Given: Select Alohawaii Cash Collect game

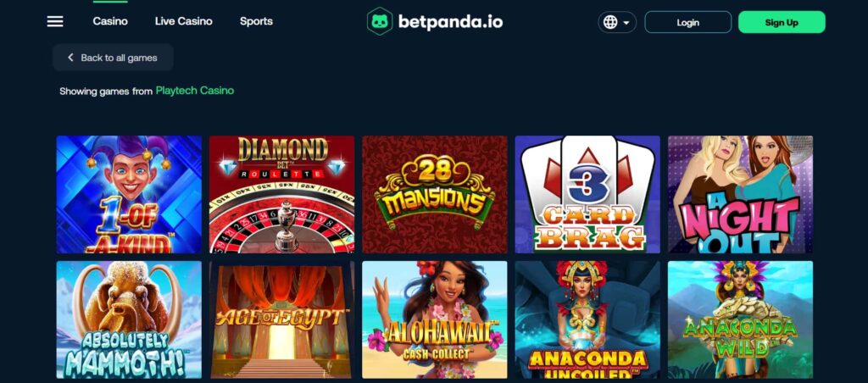Looking at the screenshot, I should pyautogui.click(x=435, y=319).
